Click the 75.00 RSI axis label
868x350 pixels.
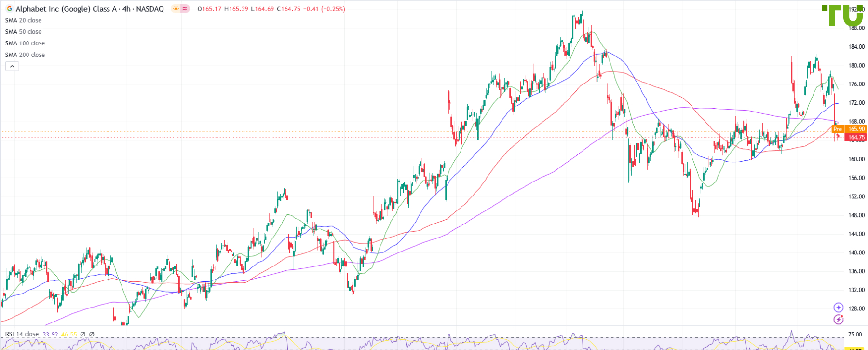[x=855, y=335]
